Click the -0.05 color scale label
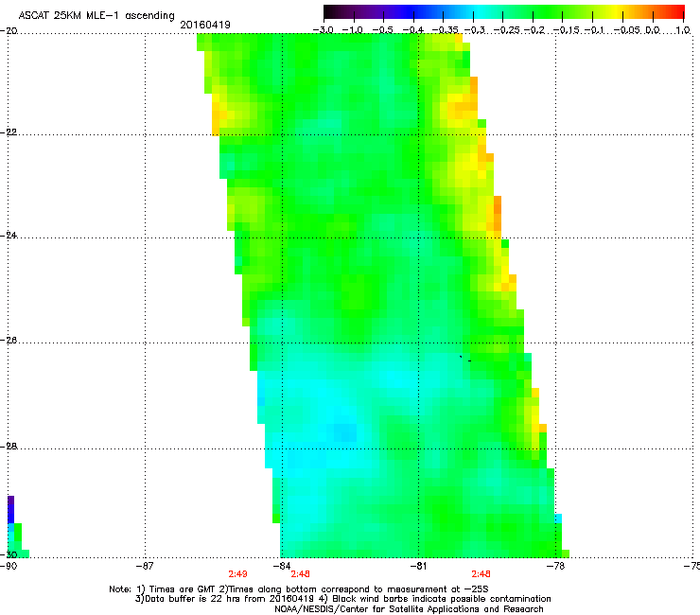 (628, 30)
